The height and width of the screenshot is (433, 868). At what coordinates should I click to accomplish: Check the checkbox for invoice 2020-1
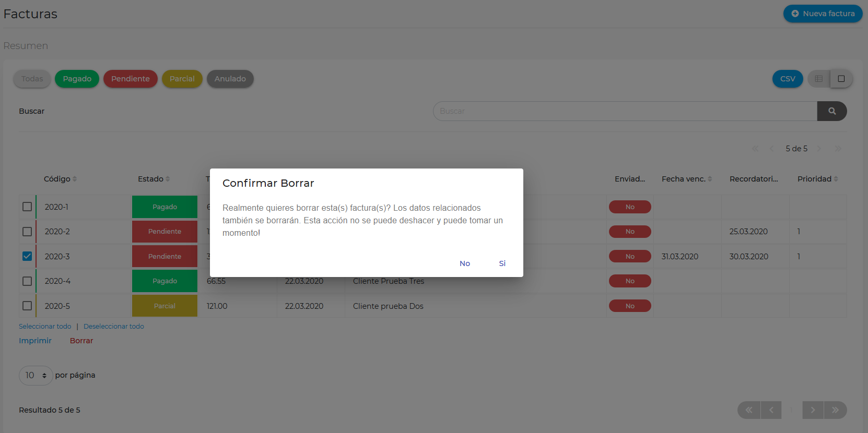pyautogui.click(x=27, y=207)
